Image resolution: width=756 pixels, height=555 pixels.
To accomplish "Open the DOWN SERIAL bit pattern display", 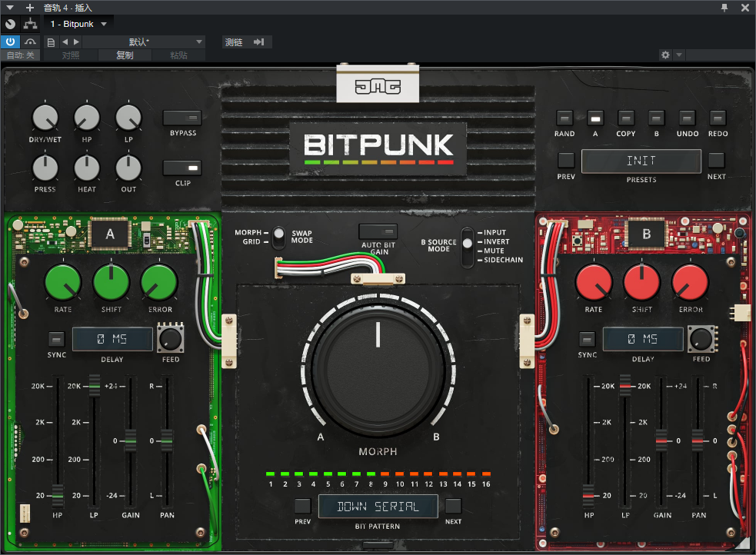I will (378, 507).
